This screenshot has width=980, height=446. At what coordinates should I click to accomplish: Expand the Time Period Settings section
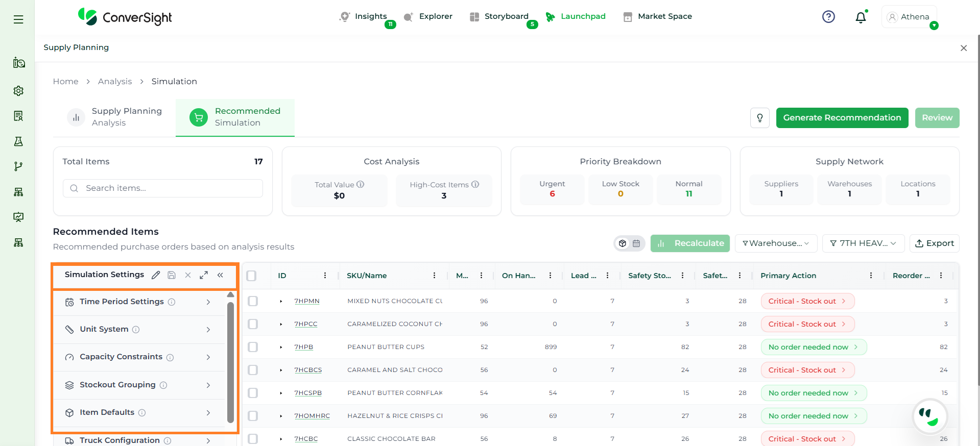(139, 302)
